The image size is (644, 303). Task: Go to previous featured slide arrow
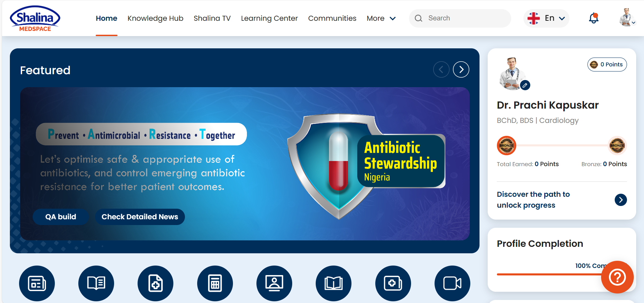tap(441, 69)
